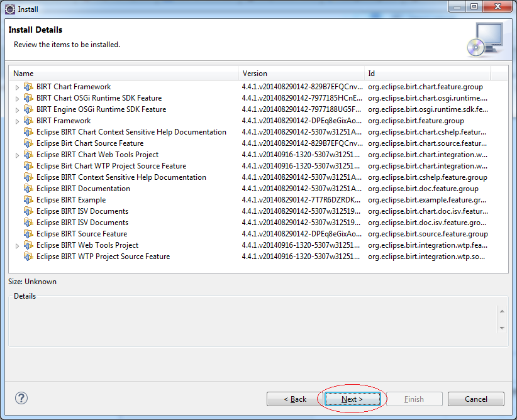
Task: Click the id starting 'org.eclipse.birt.chart.osgi.runtime'
Action: tap(427, 98)
